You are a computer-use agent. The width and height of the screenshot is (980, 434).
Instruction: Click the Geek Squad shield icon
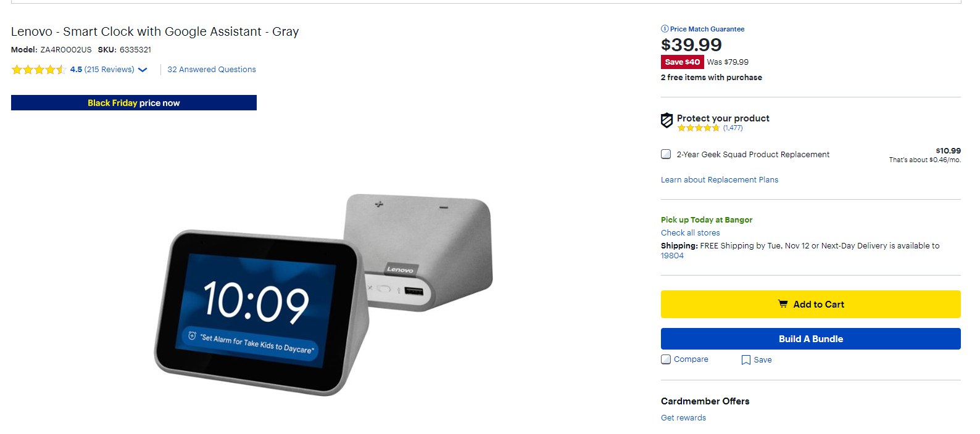point(666,120)
